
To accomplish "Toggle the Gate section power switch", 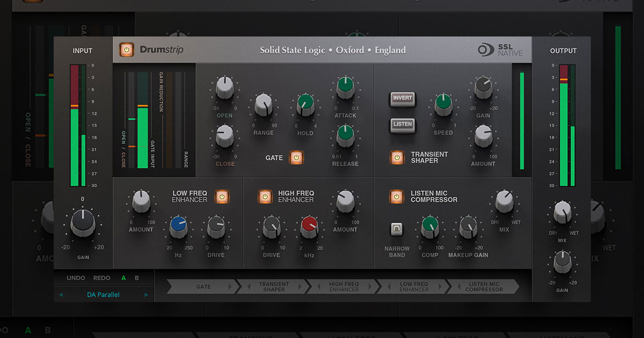I will pyautogui.click(x=296, y=158).
